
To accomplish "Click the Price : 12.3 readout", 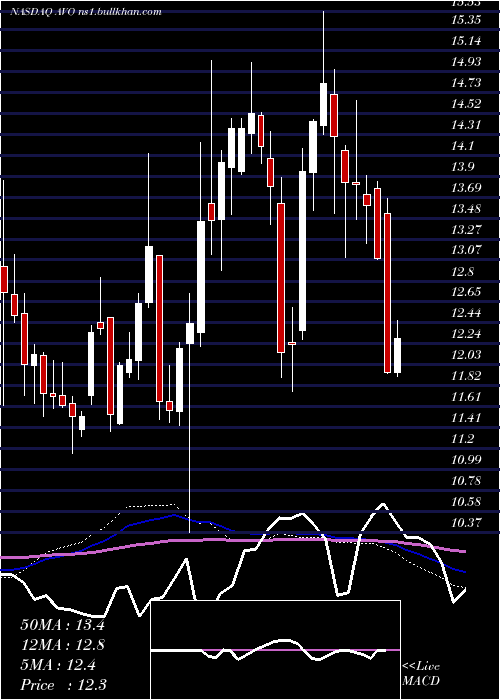I will pyautogui.click(x=63, y=685).
